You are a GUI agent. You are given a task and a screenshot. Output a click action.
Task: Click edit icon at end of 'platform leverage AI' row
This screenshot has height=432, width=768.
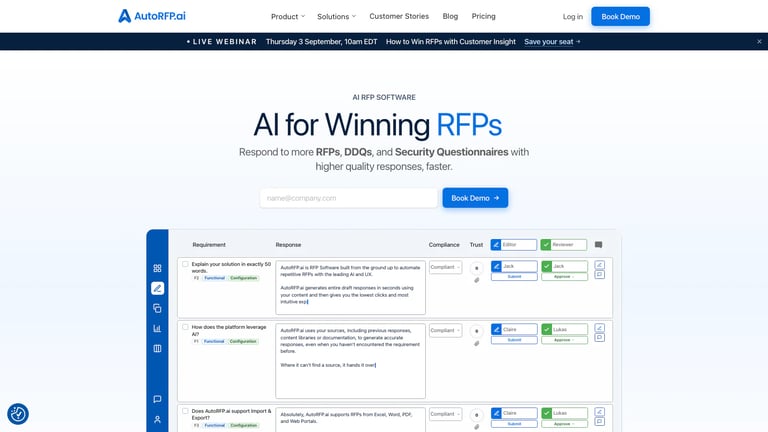[x=600, y=328]
